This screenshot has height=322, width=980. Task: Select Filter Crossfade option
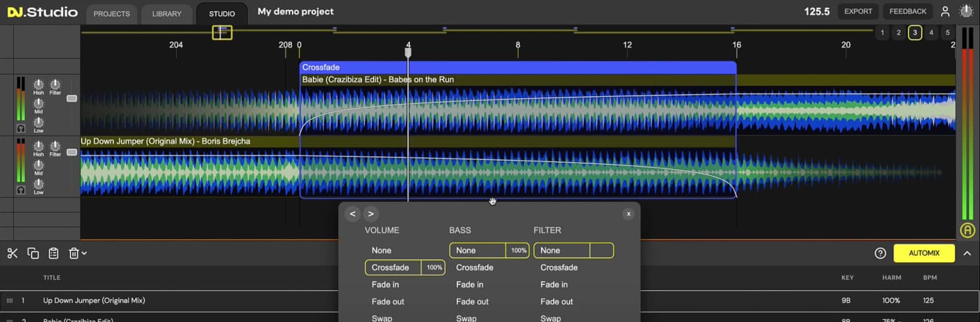(559, 267)
